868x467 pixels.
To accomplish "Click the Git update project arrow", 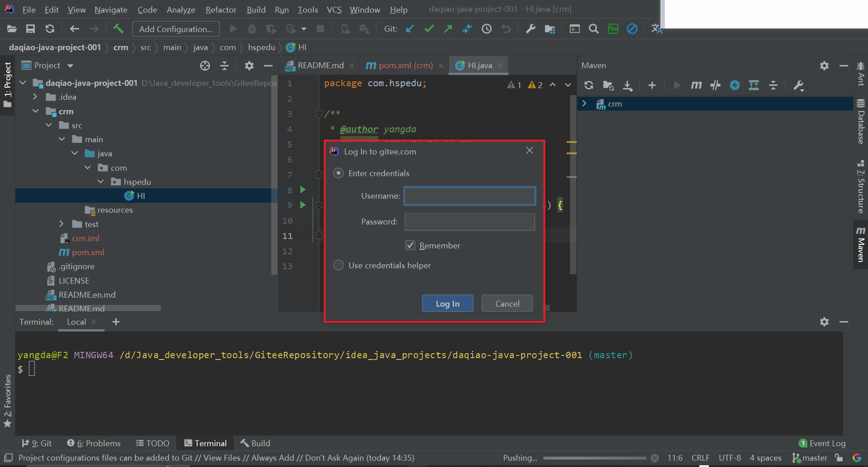I will click(x=410, y=29).
